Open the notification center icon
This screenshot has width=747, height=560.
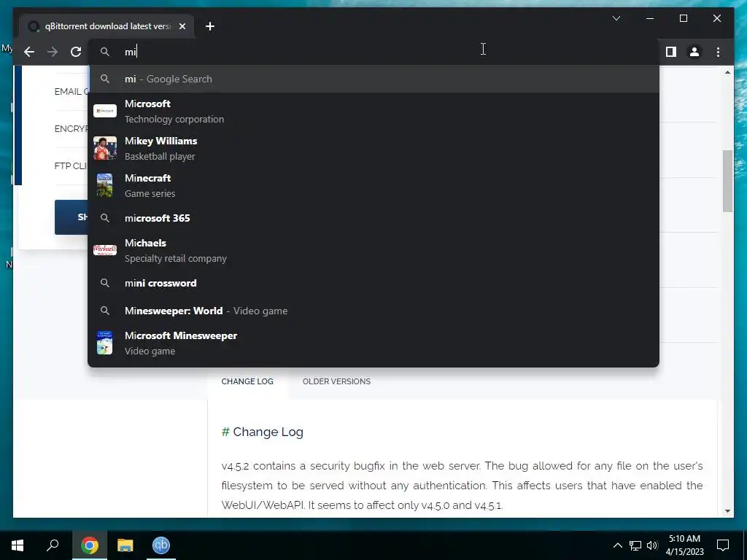click(723, 545)
